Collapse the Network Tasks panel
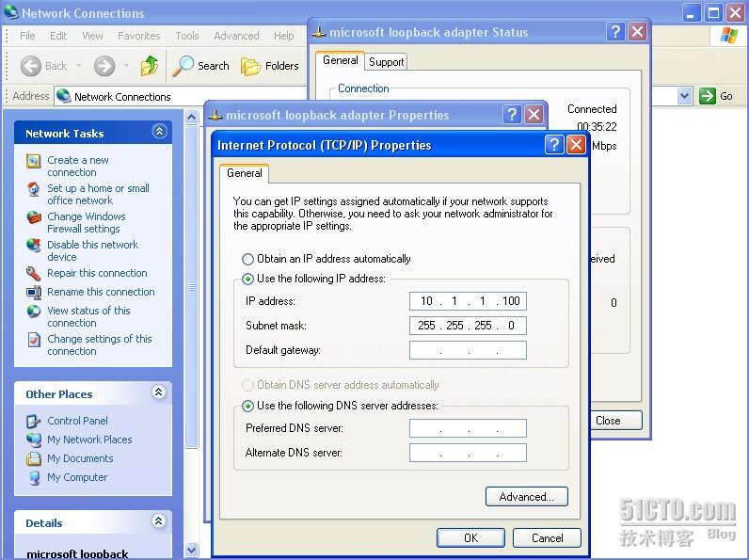749x560 pixels. [x=159, y=132]
